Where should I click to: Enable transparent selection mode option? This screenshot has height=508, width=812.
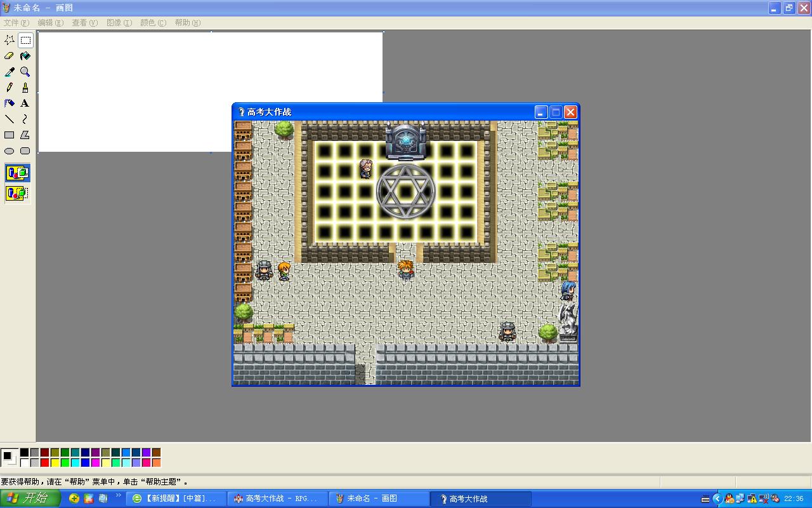(x=18, y=193)
